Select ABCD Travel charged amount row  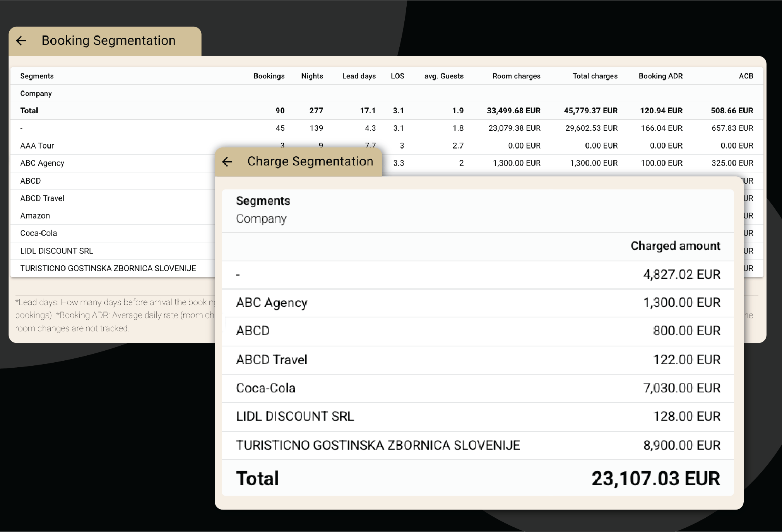coord(272,360)
